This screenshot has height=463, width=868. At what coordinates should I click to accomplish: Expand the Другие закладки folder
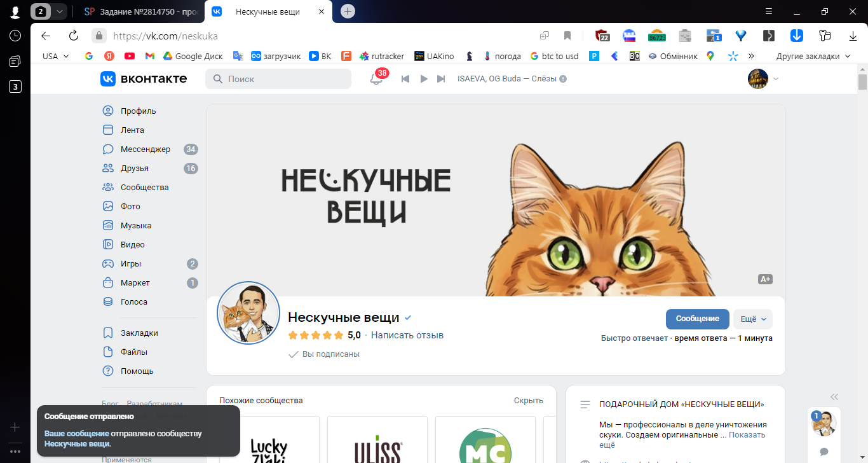813,56
